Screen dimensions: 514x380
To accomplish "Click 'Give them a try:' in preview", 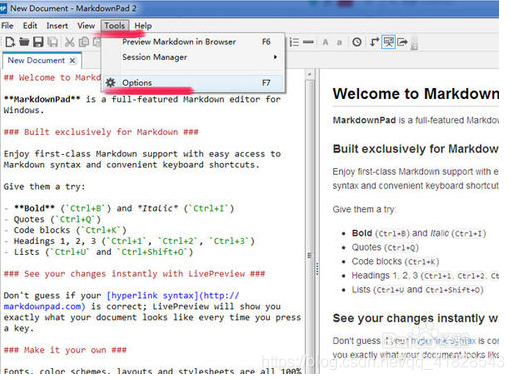I will pos(364,209).
